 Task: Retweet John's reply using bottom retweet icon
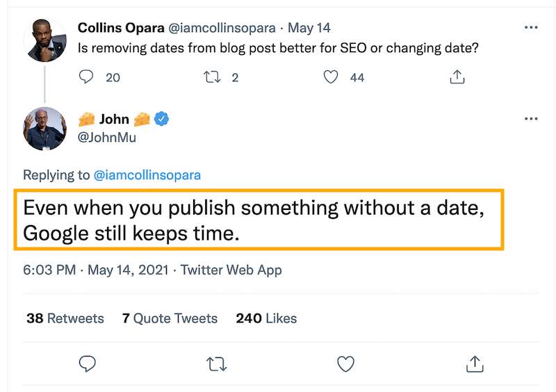216,363
